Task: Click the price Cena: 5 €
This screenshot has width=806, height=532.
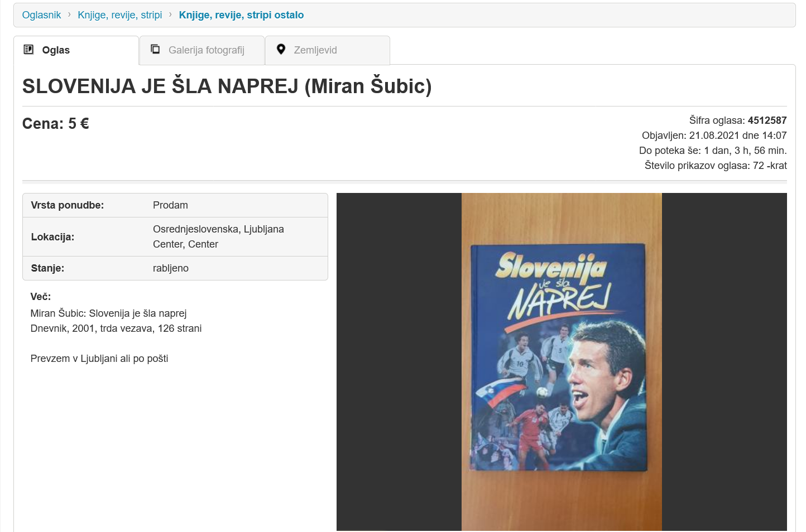Action: point(56,124)
